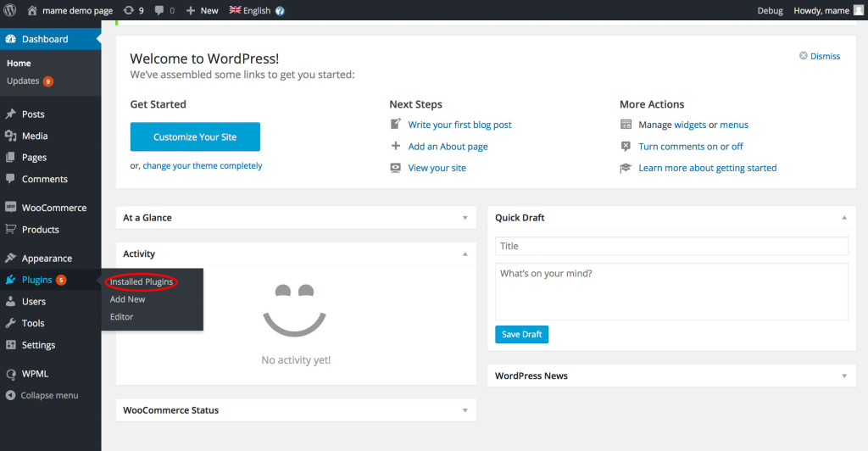
Task: Click Turn comments on or off
Action: pyautogui.click(x=690, y=146)
